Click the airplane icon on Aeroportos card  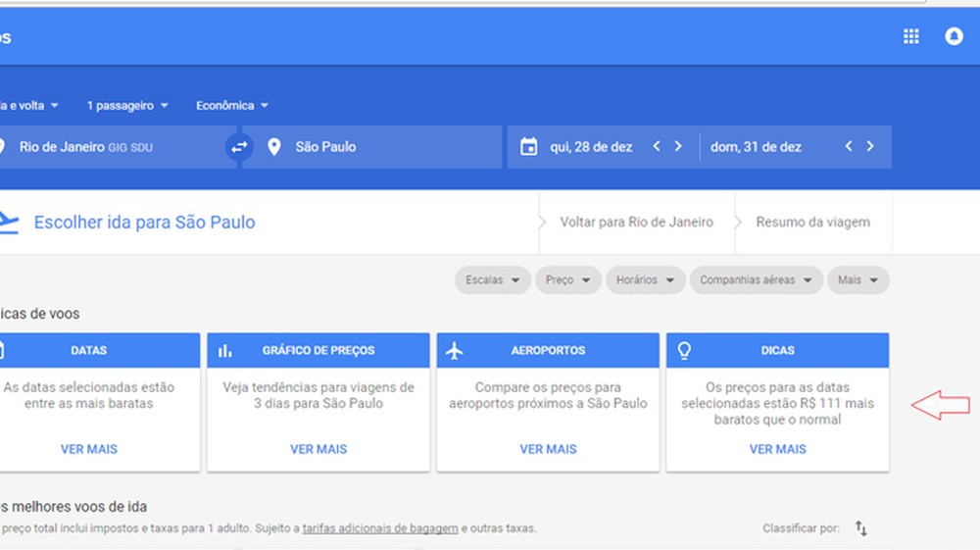pyautogui.click(x=455, y=351)
